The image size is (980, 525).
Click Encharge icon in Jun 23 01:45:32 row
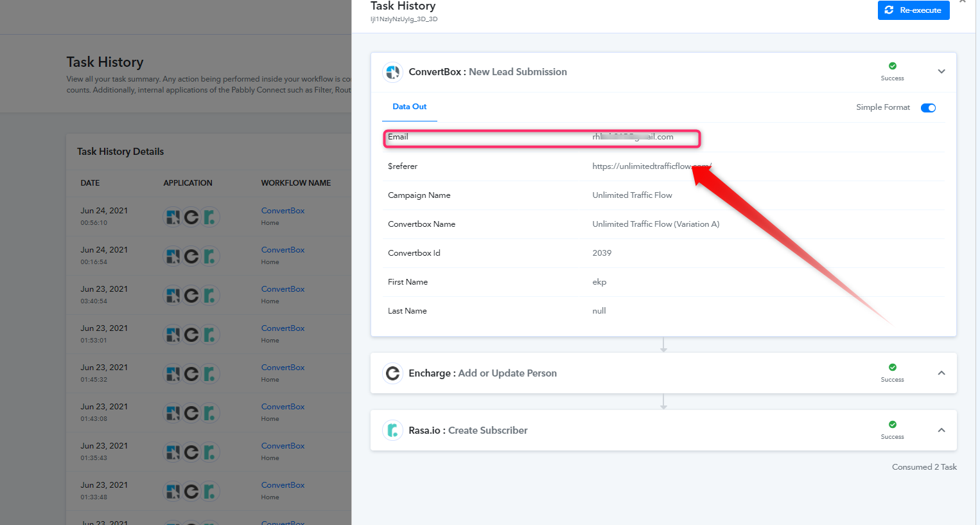191,374
